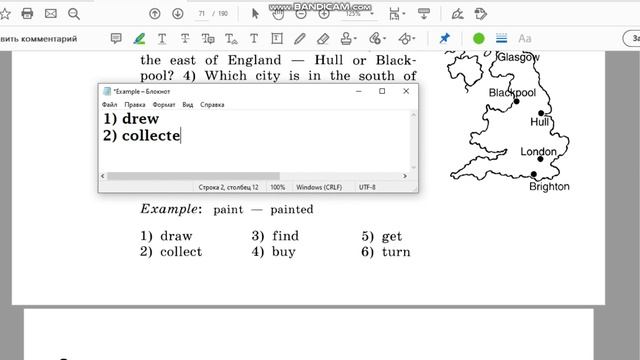Click the 'Строка 2, столбец 12' status text
The width and height of the screenshot is (640, 360).
tap(229, 187)
